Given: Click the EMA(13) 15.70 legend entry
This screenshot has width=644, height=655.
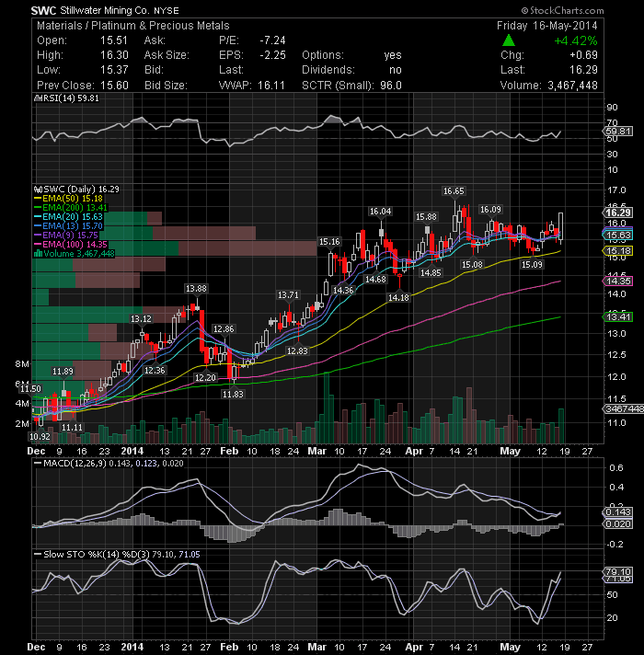Looking at the screenshot, I should pyautogui.click(x=73, y=226).
